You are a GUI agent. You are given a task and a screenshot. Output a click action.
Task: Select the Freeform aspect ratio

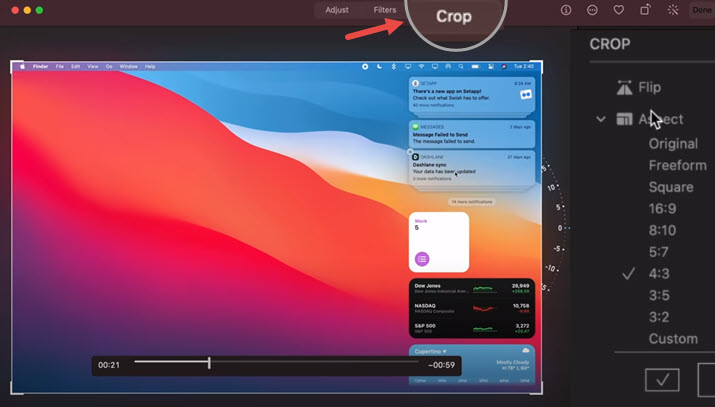[x=678, y=165]
